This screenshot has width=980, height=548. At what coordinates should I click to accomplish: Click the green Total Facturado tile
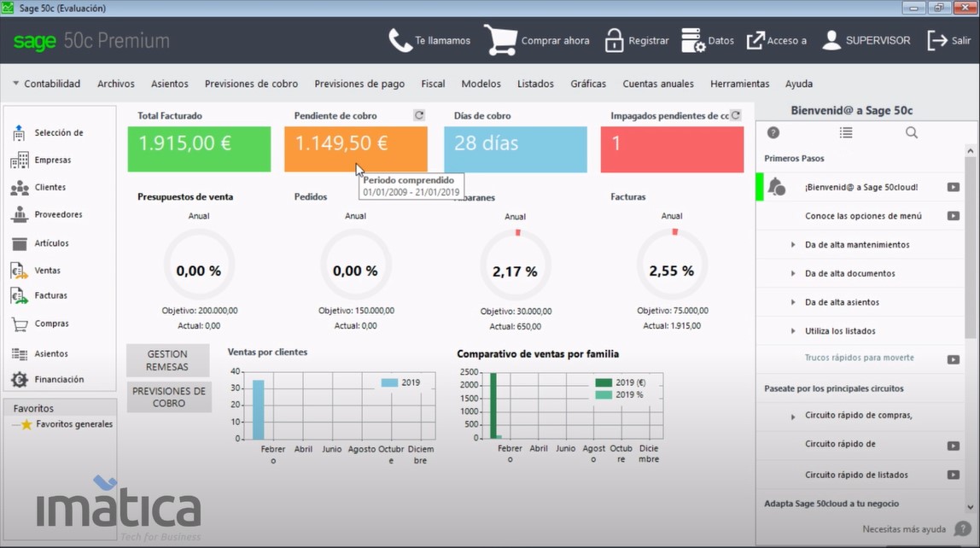click(199, 149)
